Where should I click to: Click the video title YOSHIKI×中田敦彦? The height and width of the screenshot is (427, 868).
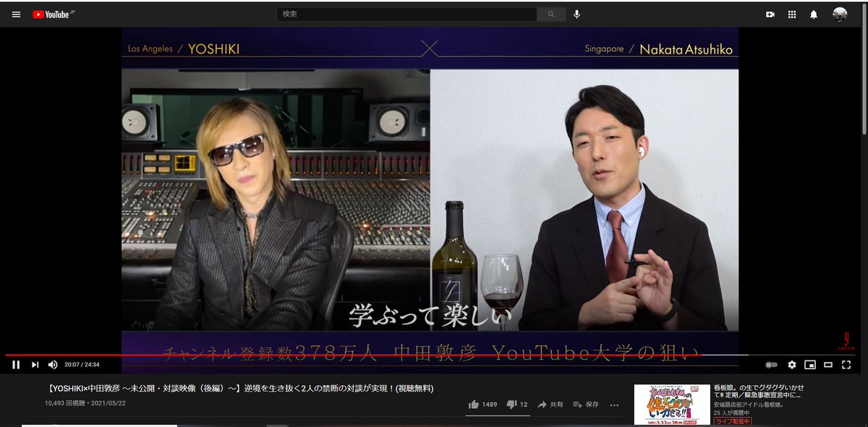(x=241, y=389)
